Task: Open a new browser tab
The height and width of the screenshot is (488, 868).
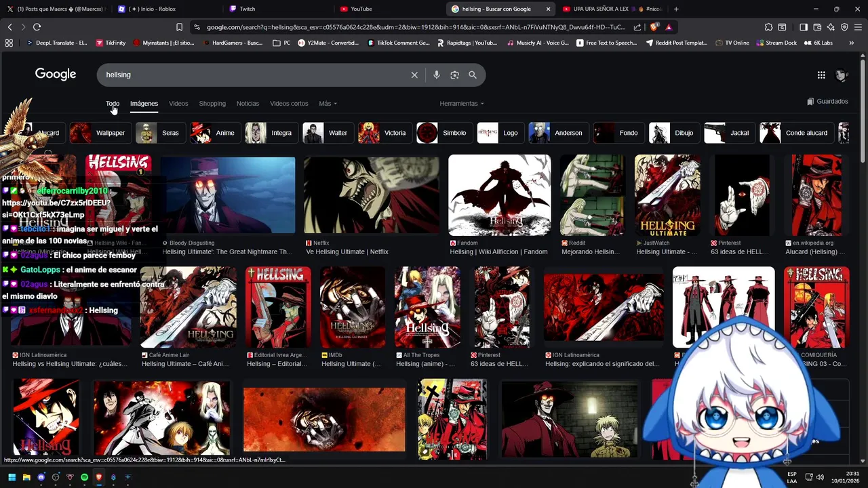Action: coord(676,9)
